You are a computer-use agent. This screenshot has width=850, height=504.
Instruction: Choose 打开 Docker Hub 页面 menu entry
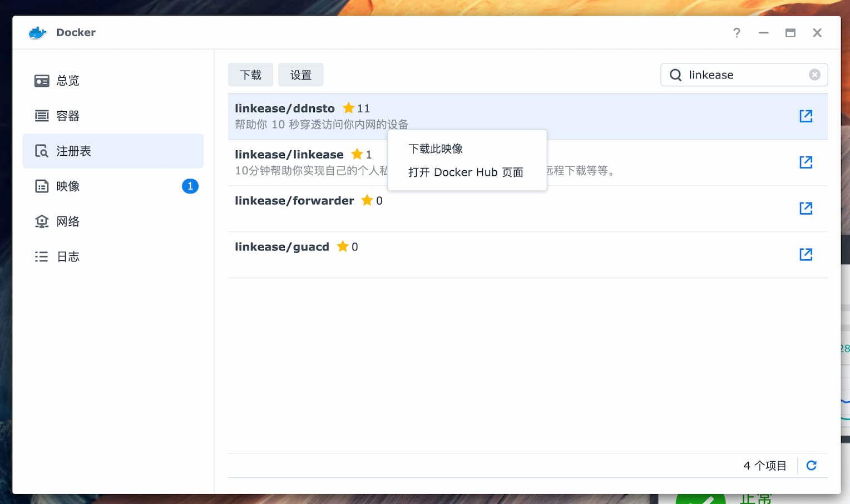coord(467,172)
